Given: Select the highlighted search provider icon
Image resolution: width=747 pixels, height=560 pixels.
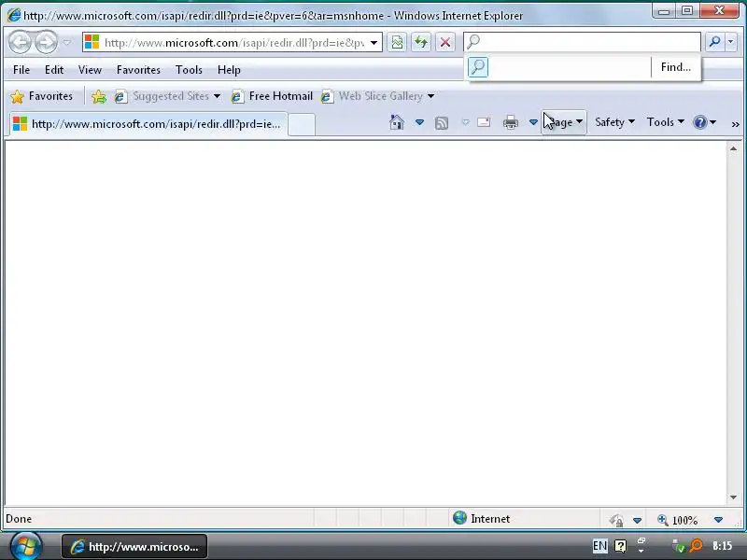Looking at the screenshot, I should (478, 67).
